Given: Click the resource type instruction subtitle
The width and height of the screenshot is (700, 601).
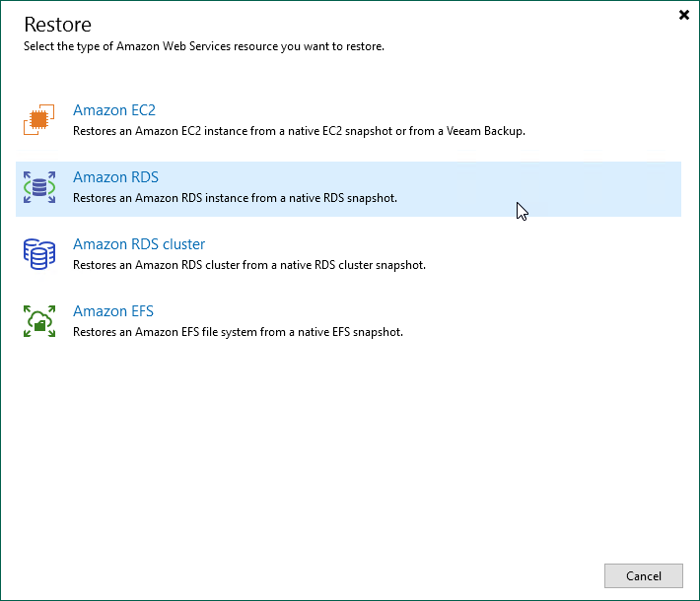Looking at the screenshot, I should point(204,46).
